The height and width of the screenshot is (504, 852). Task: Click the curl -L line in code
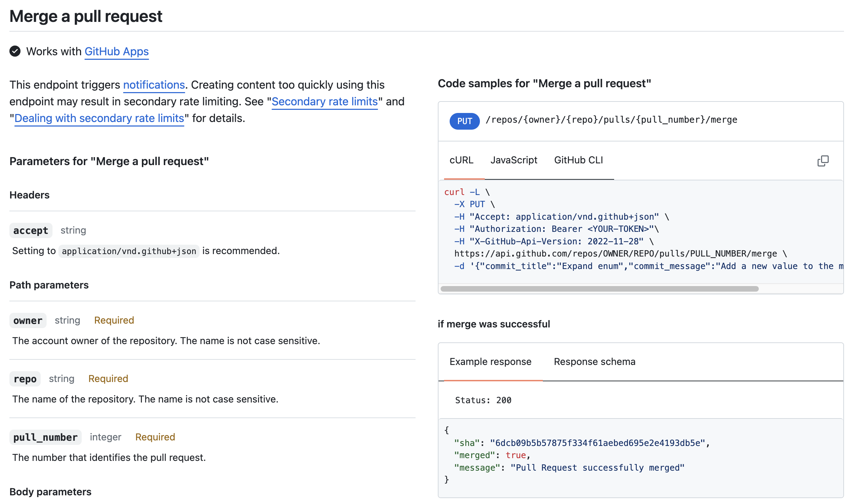point(467,192)
